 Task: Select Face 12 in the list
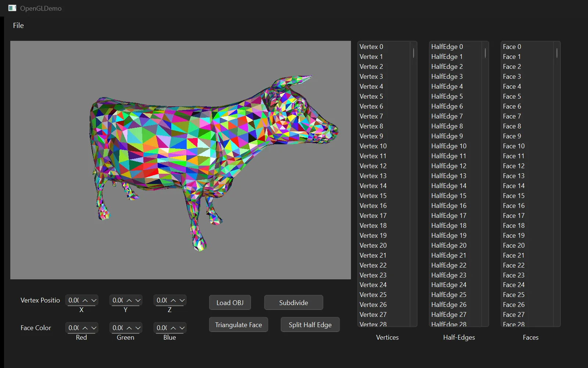[x=527, y=166]
